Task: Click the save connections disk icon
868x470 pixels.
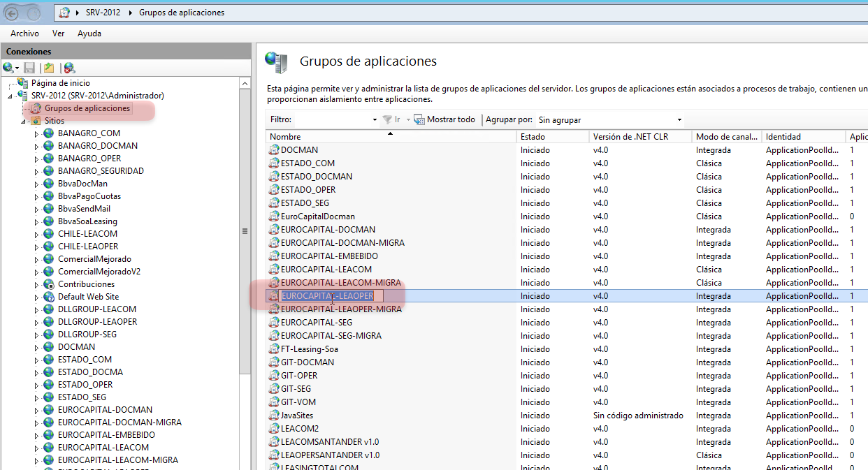Action: click(29, 68)
